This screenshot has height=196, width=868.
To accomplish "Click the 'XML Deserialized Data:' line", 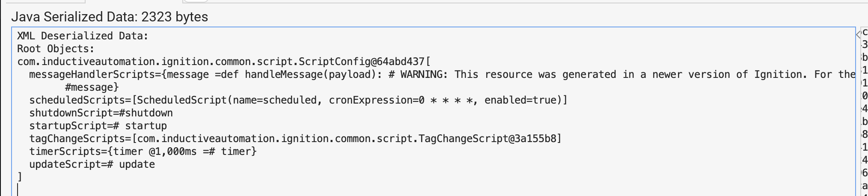I will tap(83, 36).
